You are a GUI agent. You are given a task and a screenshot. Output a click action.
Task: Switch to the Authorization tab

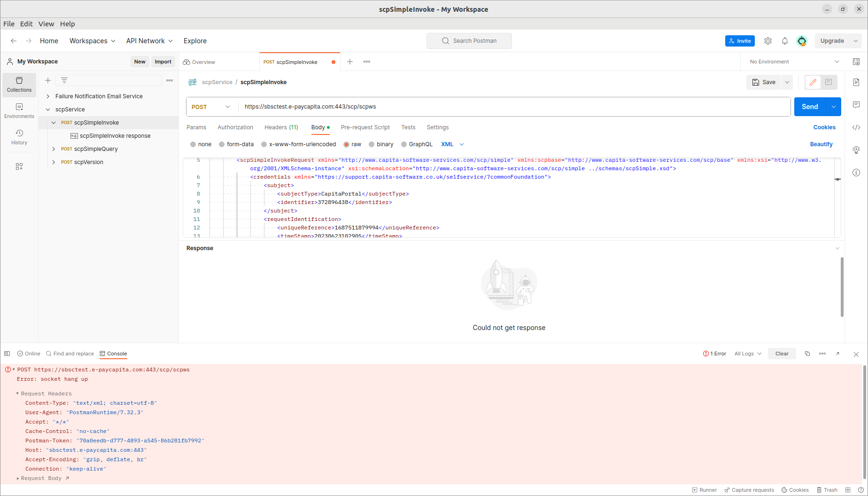(x=235, y=127)
